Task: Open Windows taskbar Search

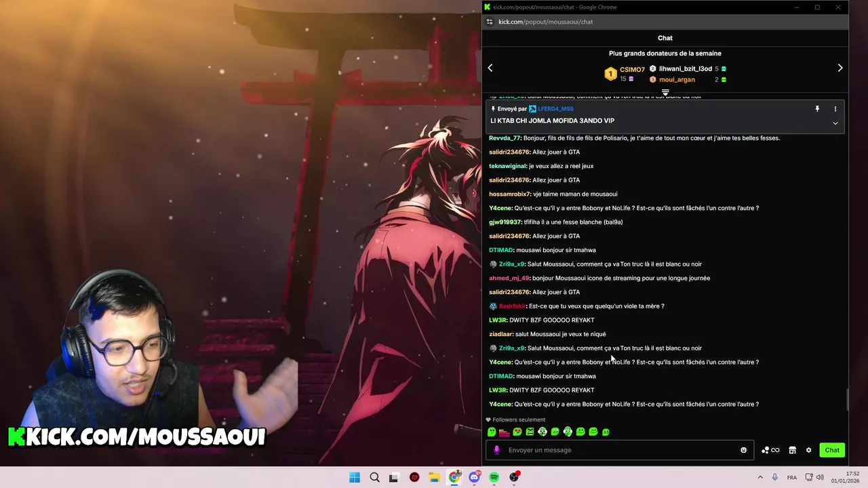Action: point(374,477)
